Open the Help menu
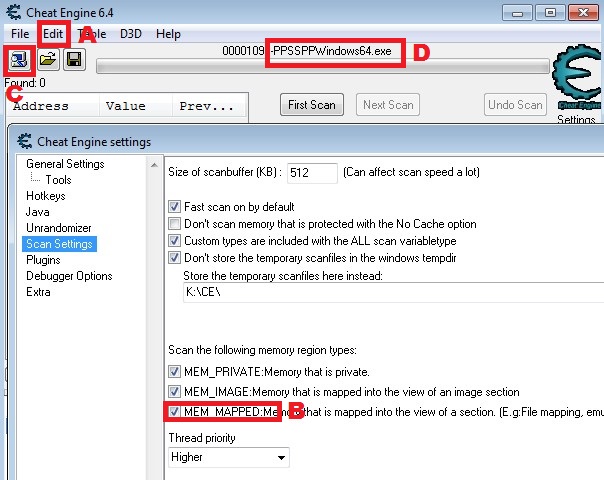The image size is (604, 480). pyautogui.click(x=168, y=33)
